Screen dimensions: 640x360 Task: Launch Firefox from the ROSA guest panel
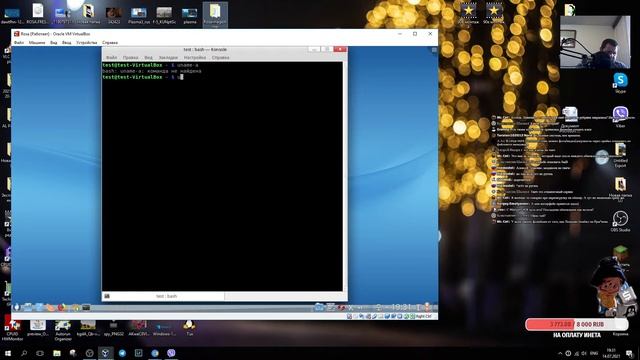tap(62, 307)
